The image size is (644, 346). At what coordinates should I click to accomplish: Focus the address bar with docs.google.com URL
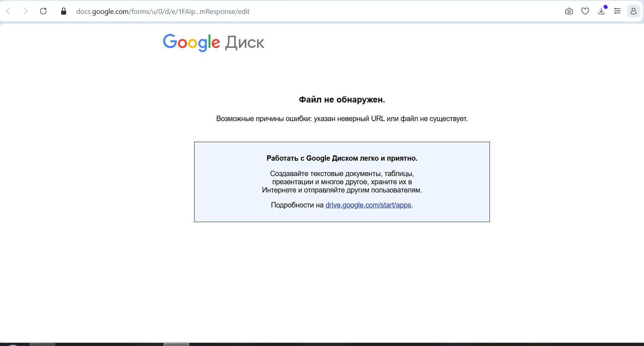coord(163,11)
